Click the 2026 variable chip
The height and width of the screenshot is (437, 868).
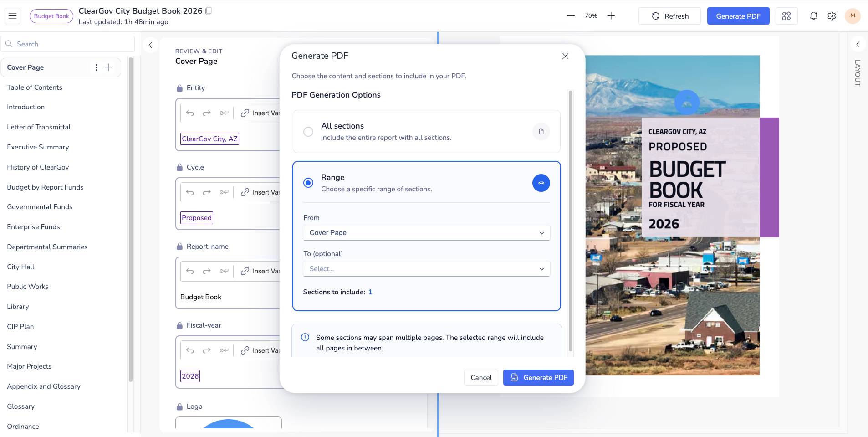tap(190, 376)
